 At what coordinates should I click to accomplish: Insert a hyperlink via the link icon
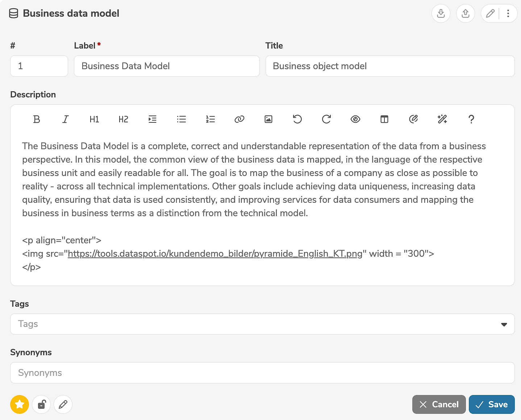239,119
